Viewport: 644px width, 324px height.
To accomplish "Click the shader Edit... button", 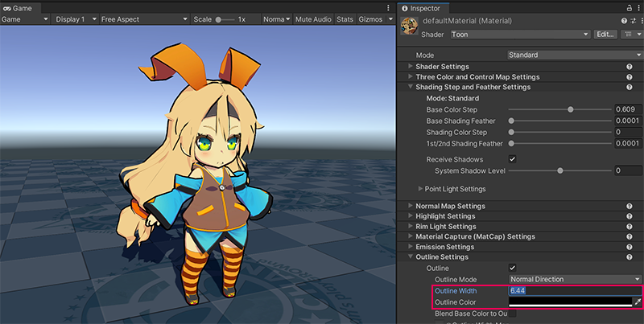I will 605,35.
